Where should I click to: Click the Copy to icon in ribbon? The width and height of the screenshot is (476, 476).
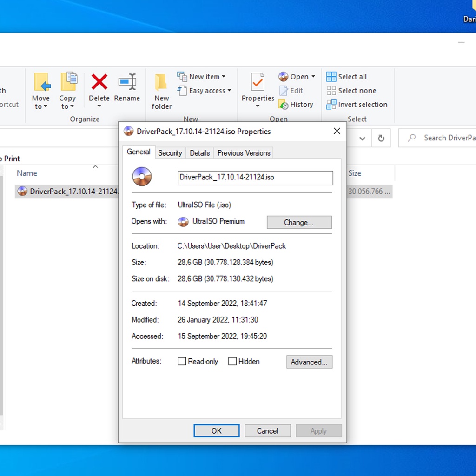coord(69,81)
